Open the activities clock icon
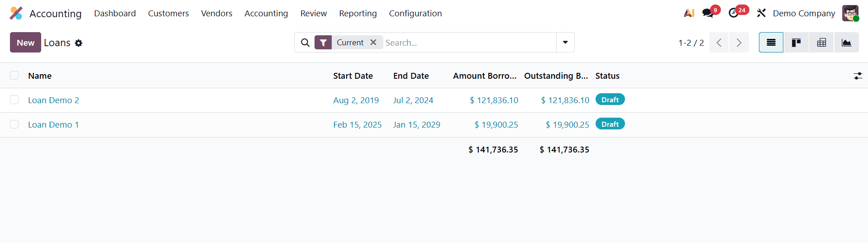 [734, 13]
